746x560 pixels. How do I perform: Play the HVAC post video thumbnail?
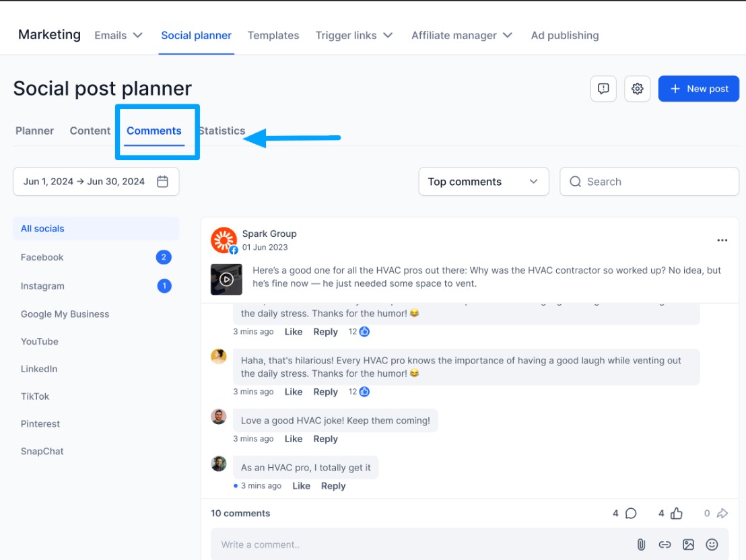point(226,279)
